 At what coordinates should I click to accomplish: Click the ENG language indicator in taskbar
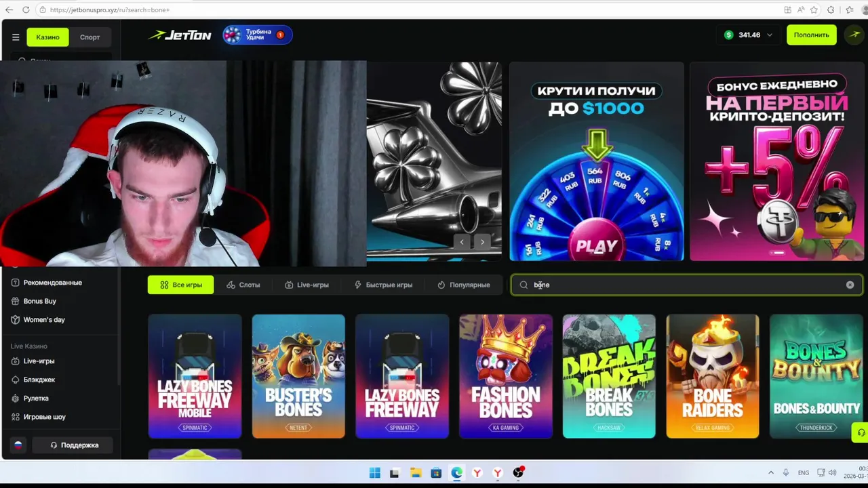click(x=804, y=472)
